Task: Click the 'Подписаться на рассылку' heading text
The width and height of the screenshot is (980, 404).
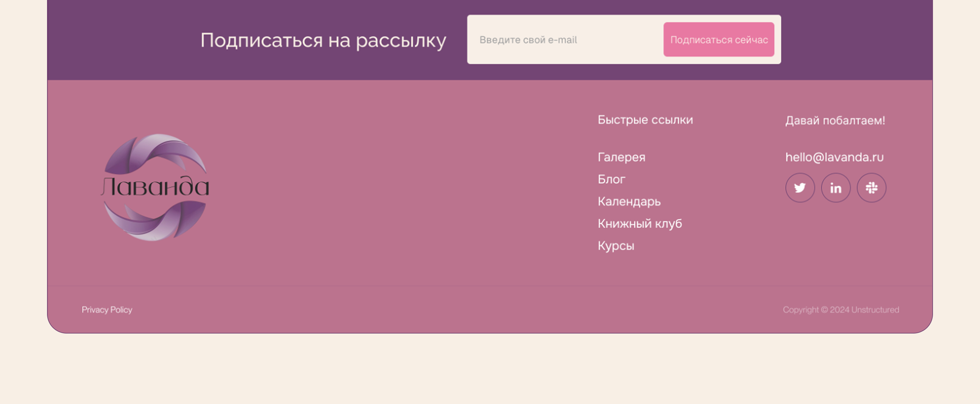Action: coord(323,40)
